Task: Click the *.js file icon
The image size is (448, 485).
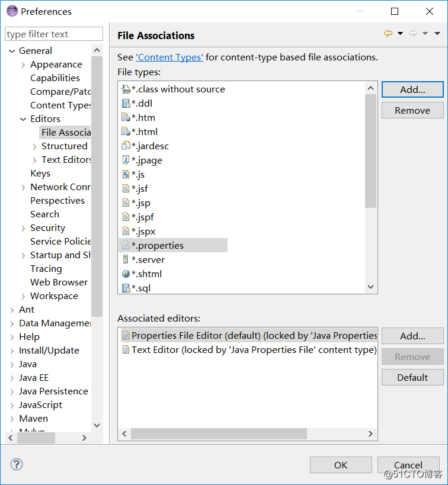Action: coord(126,175)
